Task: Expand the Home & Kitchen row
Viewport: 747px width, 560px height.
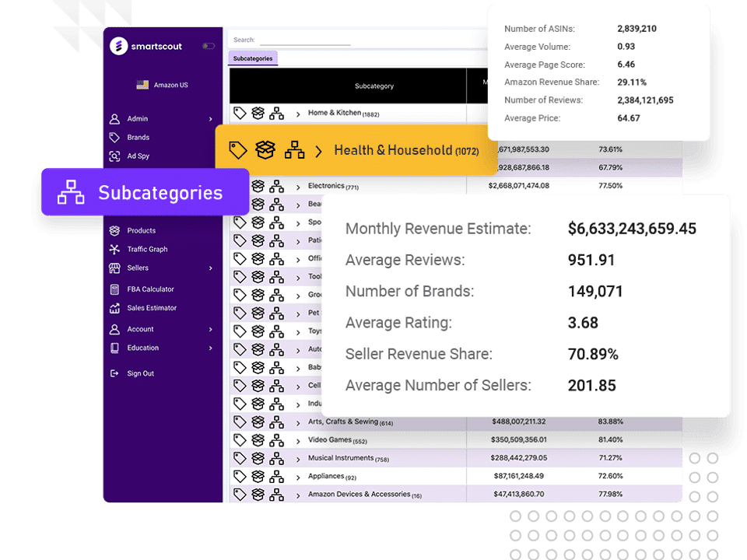Action: 298,114
